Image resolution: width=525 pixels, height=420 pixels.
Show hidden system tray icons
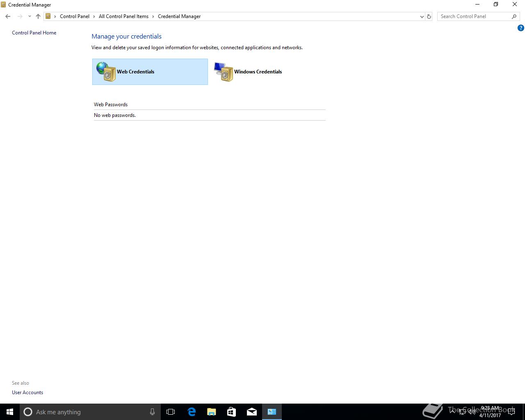[453, 412]
